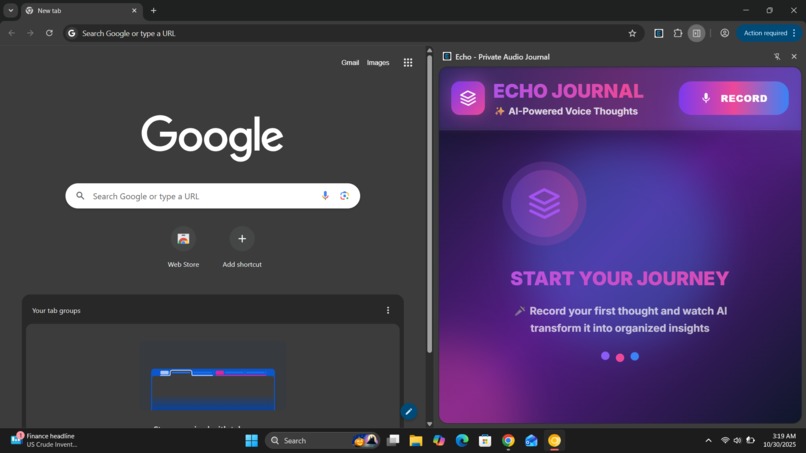Go forward to next page
Screen dimensions: 806x453
click(30, 33)
